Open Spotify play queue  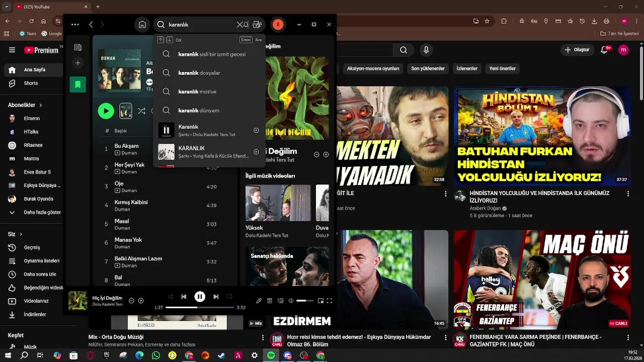coord(270,301)
